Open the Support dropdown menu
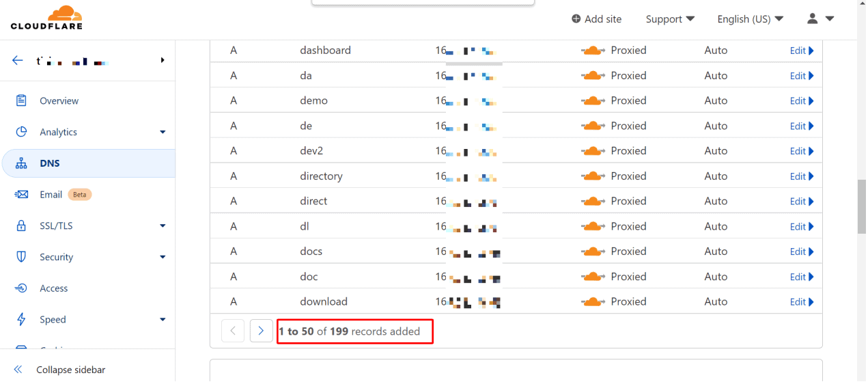Viewport: 868px width, 384px height. click(x=670, y=19)
